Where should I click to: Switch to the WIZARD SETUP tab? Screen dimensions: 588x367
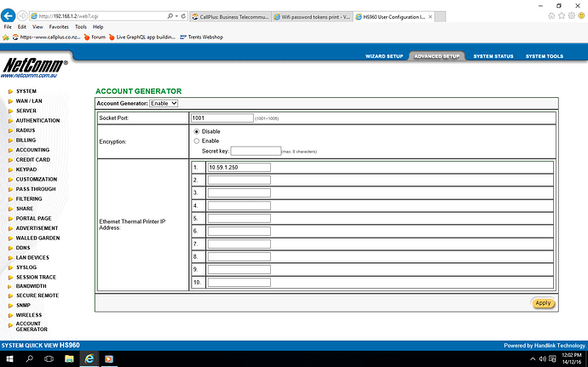pyautogui.click(x=384, y=56)
